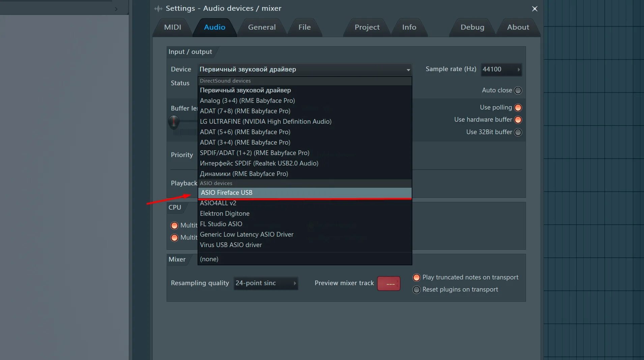Go to the Project tab
Screen dimensions: 644x360
(367, 27)
